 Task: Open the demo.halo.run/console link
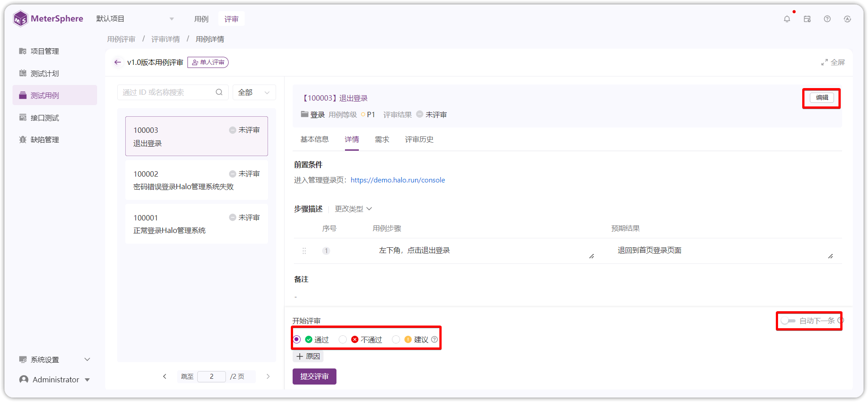[x=398, y=180]
